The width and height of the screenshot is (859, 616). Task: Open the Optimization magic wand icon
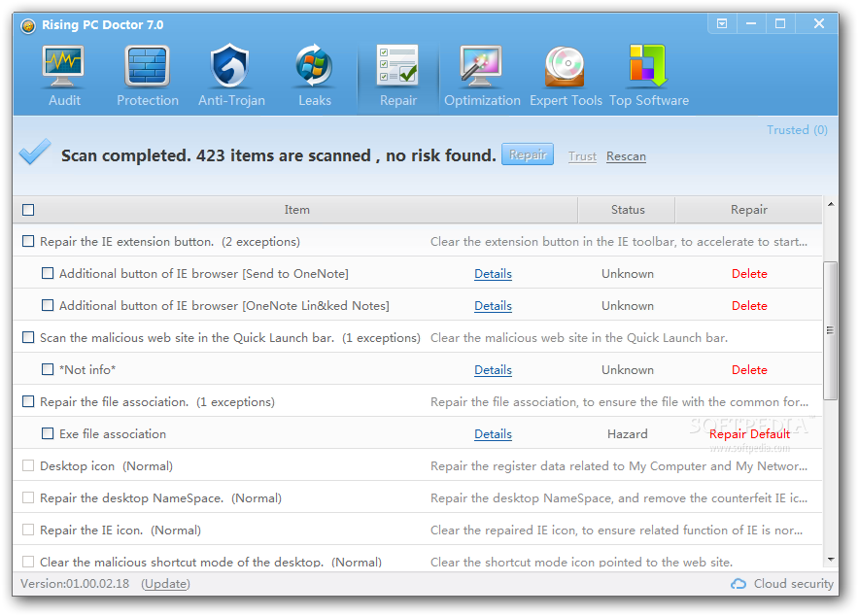[x=482, y=66]
